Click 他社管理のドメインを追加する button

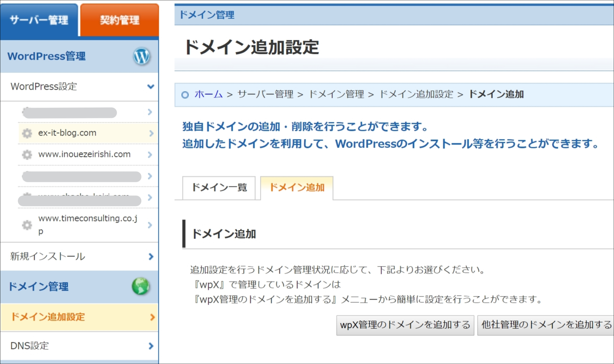tap(546, 325)
